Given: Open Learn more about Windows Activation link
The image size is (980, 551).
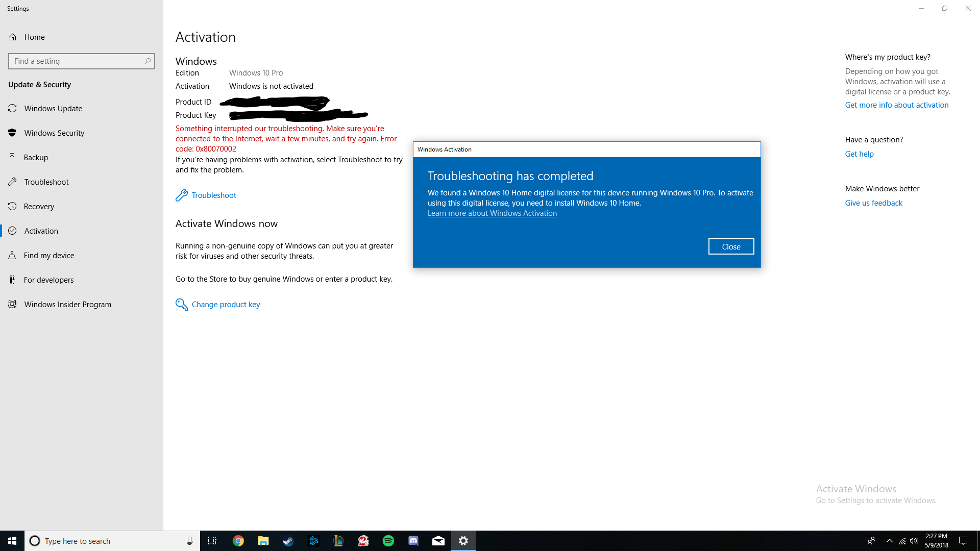Looking at the screenshot, I should (492, 213).
